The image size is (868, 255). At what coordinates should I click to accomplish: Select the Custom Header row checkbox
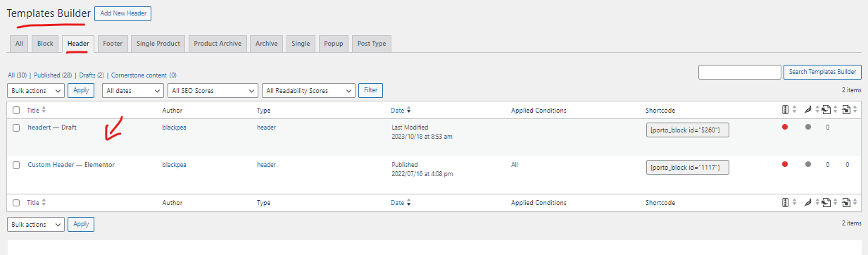coord(16,165)
